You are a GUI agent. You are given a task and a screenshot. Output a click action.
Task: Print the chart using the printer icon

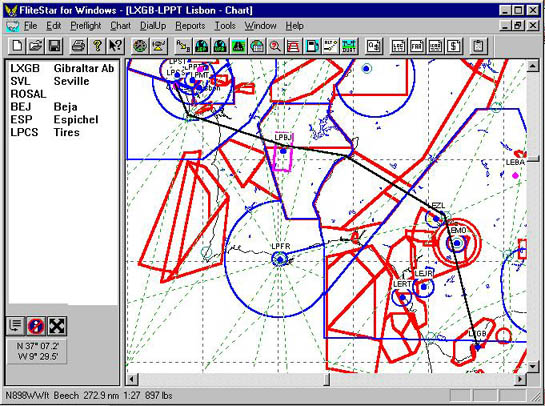coord(78,46)
